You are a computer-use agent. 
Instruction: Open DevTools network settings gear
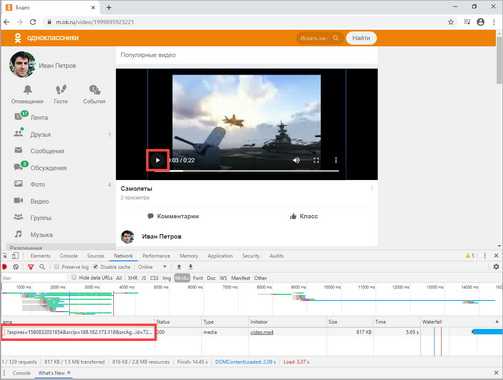pyautogui.click(x=496, y=267)
